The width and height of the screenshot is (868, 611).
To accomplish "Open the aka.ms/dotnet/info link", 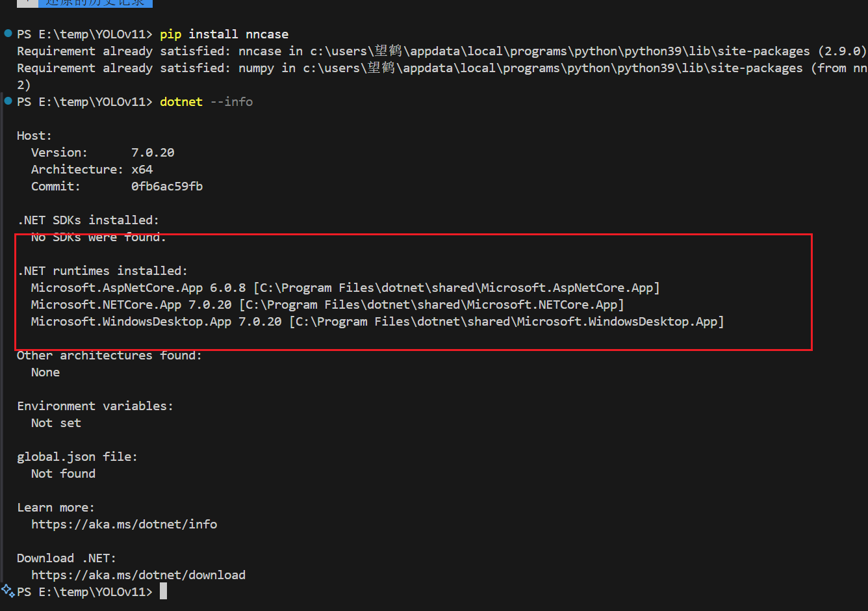I will pyautogui.click(x=124, y=524).
